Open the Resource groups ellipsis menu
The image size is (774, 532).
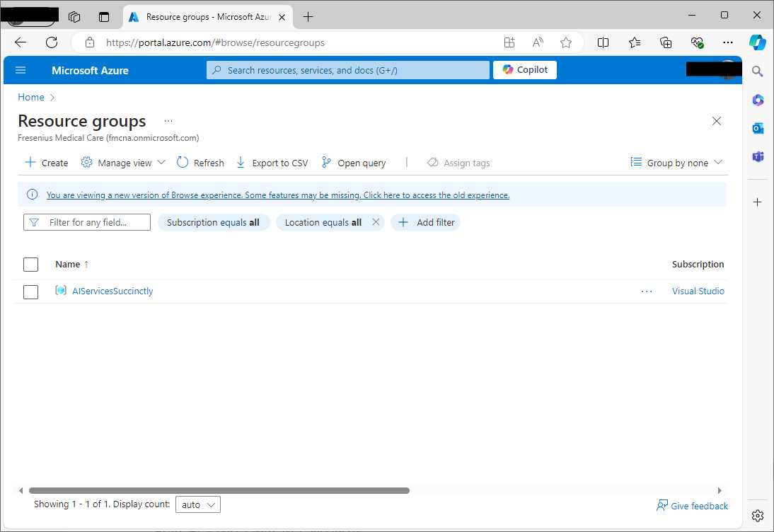[168, 121]
